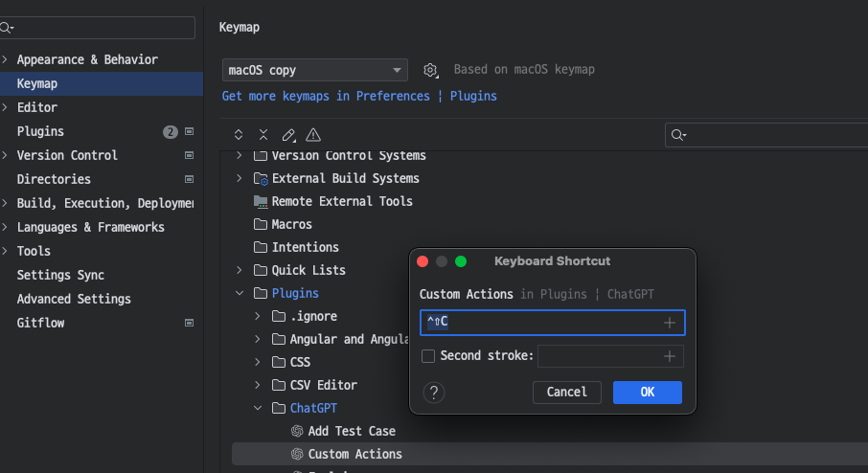Image resolution: width=868 pixels, height=473 pixels.
Task: Click the find-by-shortcut magnifier icon
Action: pos(678,135)
